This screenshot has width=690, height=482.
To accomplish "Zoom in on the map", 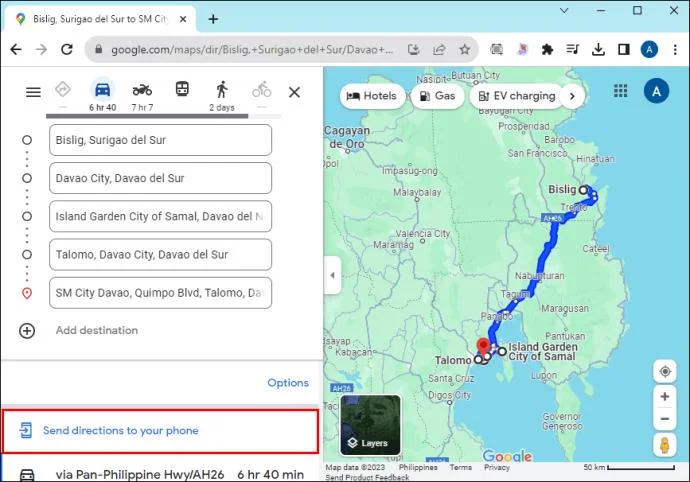I will click(665, 397).
